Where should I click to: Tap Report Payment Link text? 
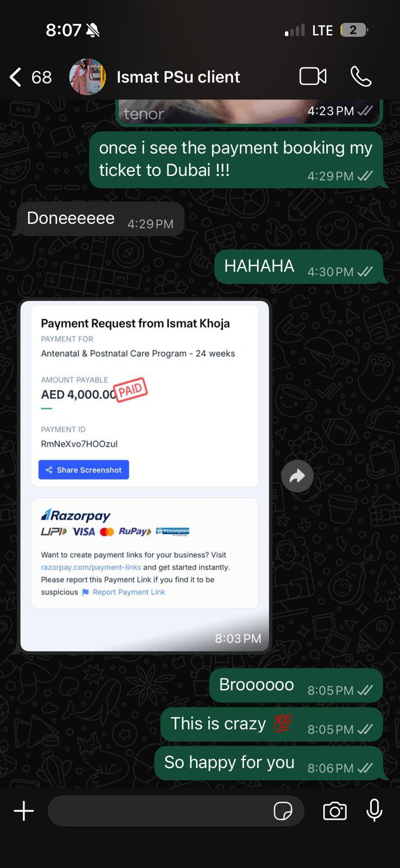pyautogui.click(x=129, y=592)
